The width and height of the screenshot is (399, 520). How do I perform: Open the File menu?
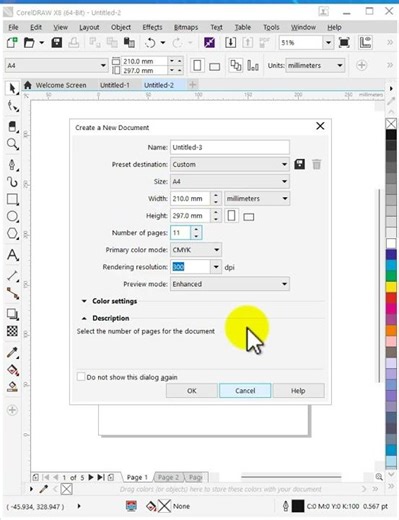point(13,27)
